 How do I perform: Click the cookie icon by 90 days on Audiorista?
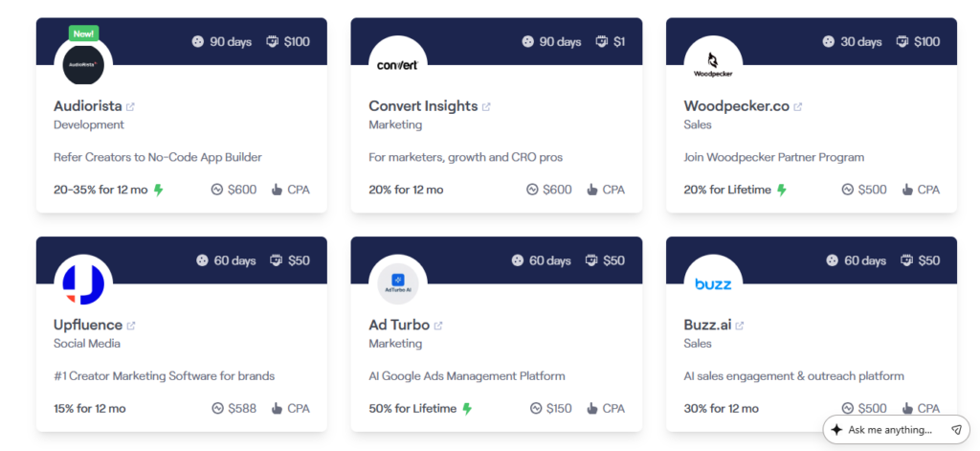coord(198,42)
